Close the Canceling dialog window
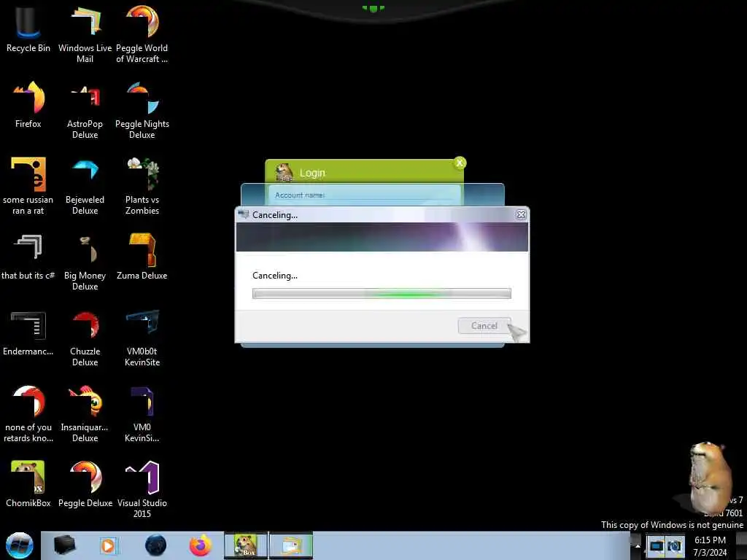Viewport: 747px width, 560px height. [521, 215]
